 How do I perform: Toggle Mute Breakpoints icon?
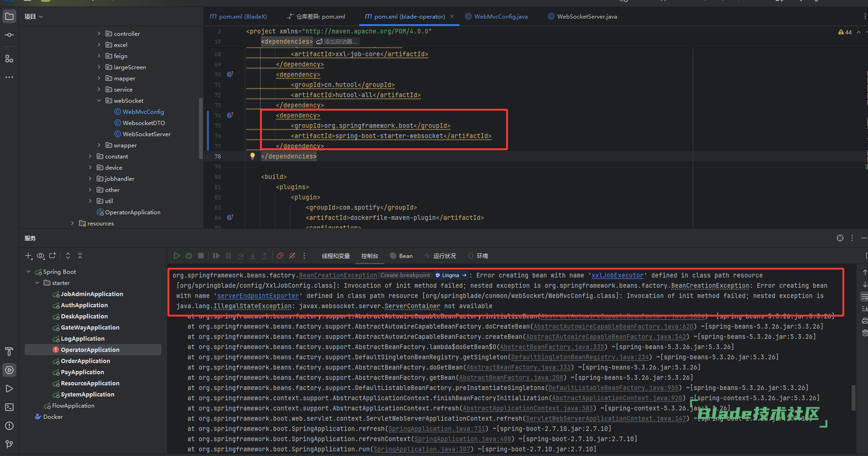[292, 256]
